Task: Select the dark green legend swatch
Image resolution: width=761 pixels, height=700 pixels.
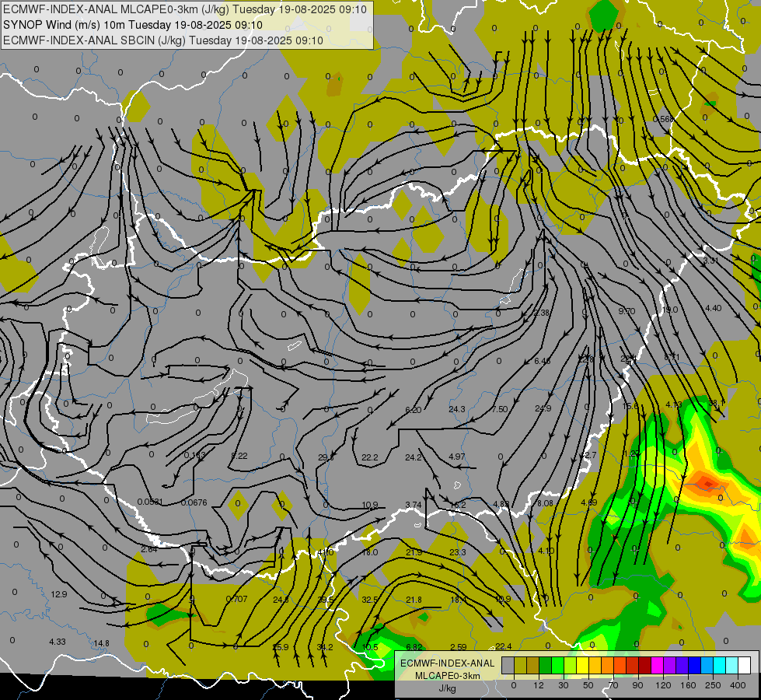Action: [x=545, y=665]
